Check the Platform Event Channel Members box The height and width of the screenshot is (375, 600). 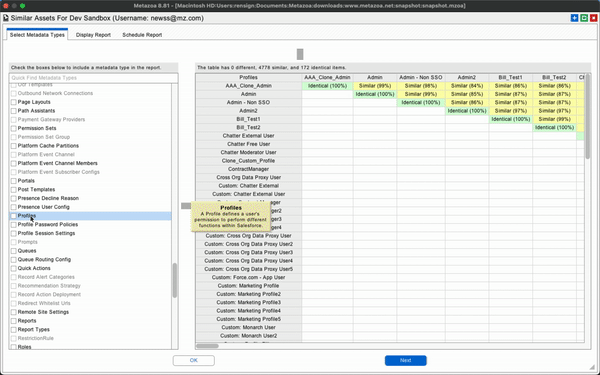point(14,163)
